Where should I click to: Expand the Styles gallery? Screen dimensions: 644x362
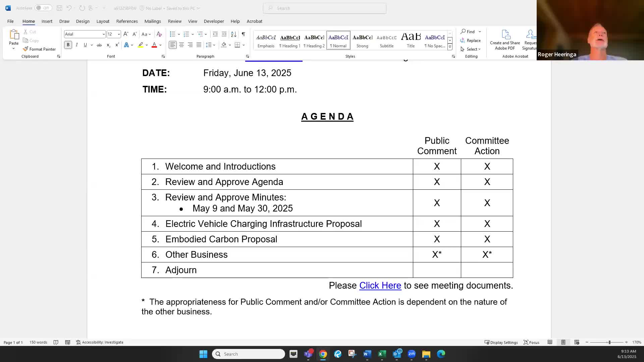click(450, 47)
